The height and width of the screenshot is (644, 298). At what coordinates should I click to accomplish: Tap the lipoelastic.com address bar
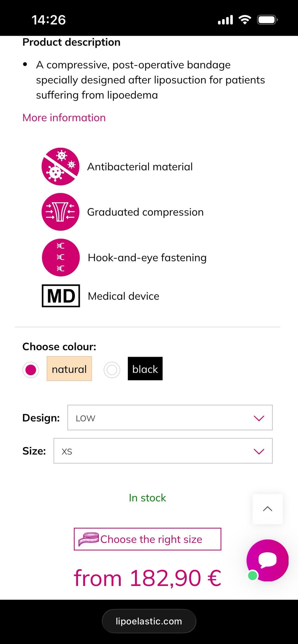point(149,621)
